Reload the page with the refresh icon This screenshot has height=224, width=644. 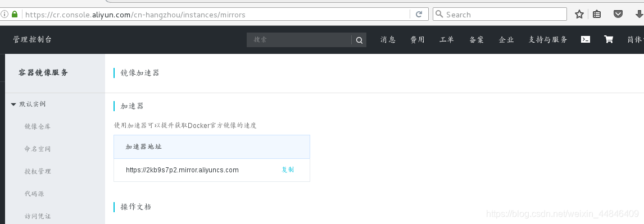click(x=419, y=15)
